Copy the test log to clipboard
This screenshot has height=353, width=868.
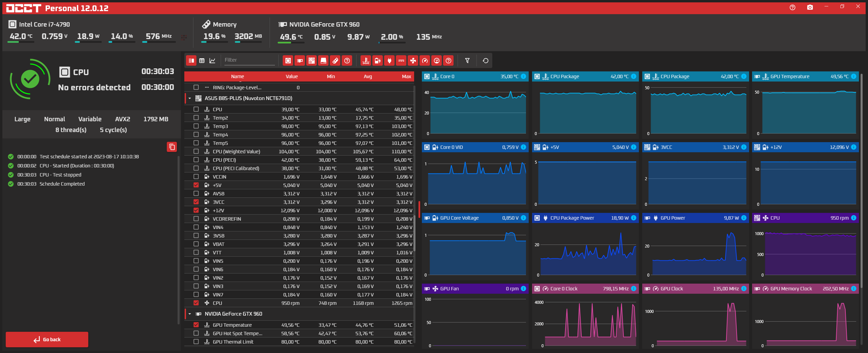(172, 147)
